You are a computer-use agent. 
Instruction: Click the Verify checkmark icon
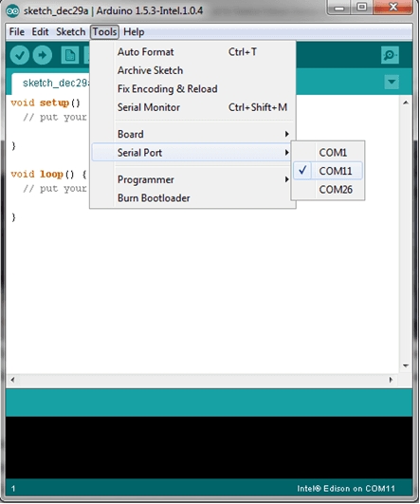(x=20, y=55)
